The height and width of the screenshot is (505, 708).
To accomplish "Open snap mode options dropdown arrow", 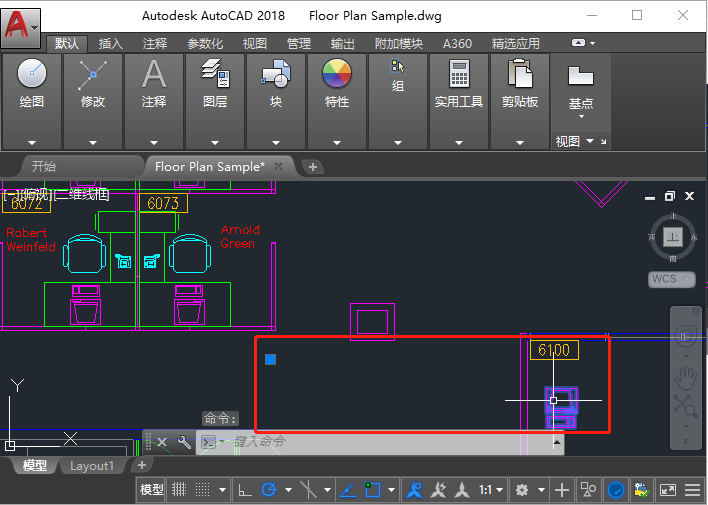I will pos(222,490).
